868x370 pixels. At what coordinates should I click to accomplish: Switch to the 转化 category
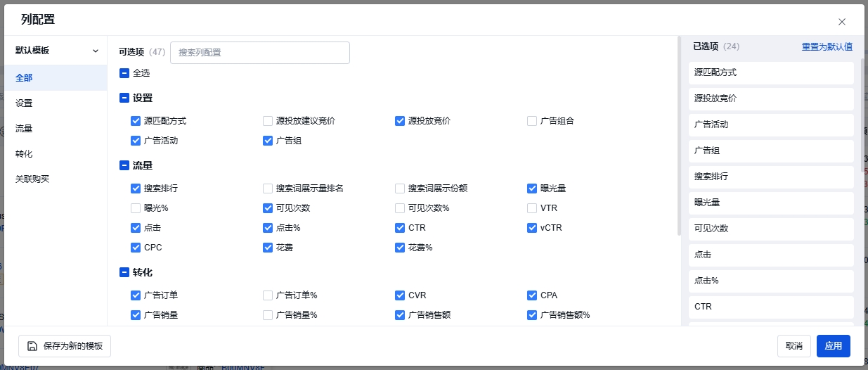click(x=24, y=154)
